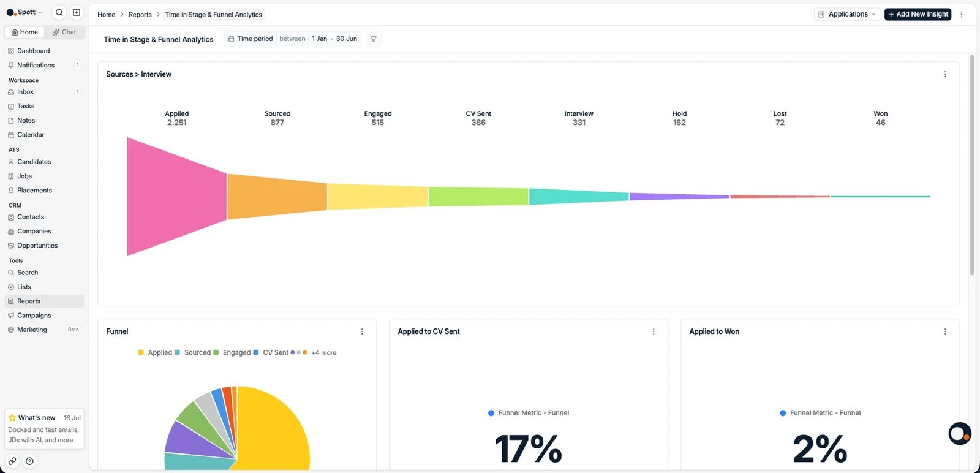Click the new item plus icon beside search
Screen dimensions: 980x473
[x=77, y=12]
